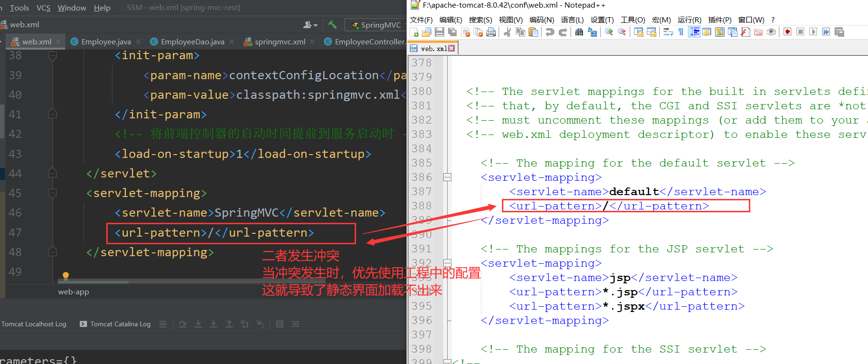This screenshot has width=868, height=364.
Task: Switch to the Employee.java editor tab
Action: (106, 42)
